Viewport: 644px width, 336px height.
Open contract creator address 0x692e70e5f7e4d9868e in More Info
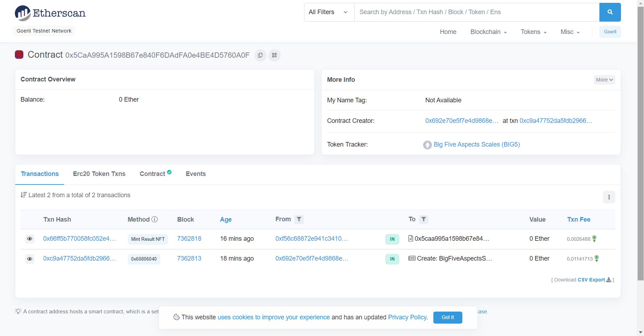pyautogui.click(x=462, y=121)
